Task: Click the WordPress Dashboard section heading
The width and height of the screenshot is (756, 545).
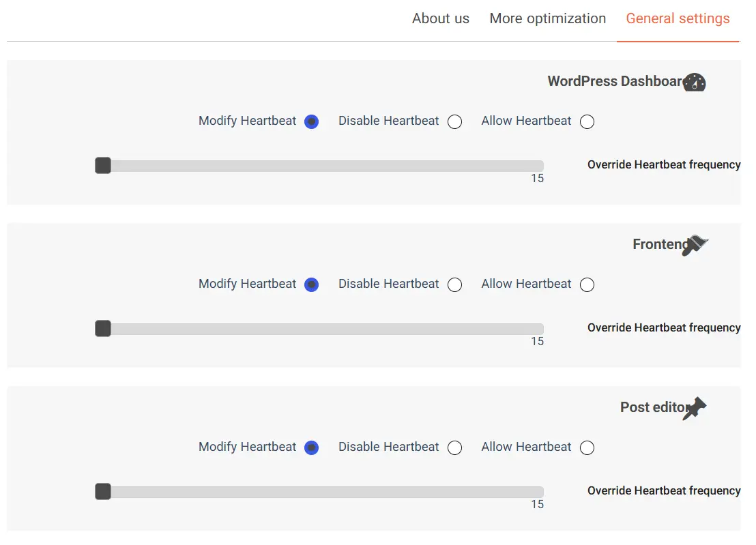Action: [615, 81]
